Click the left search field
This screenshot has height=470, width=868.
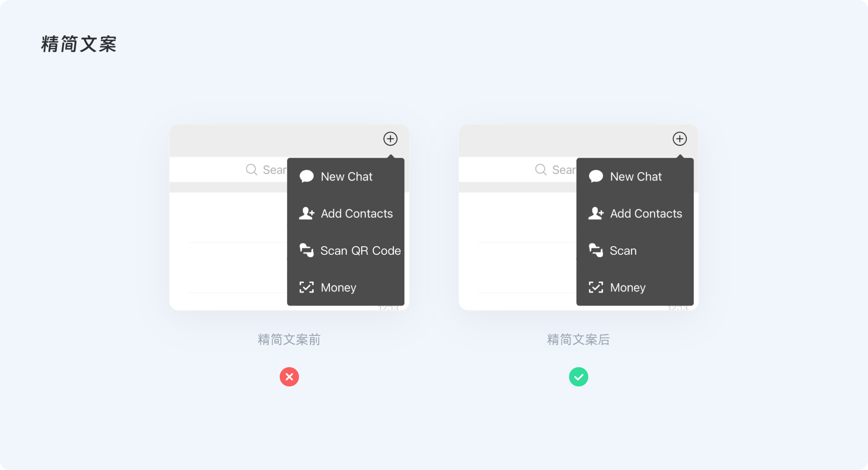click(228, 170)
